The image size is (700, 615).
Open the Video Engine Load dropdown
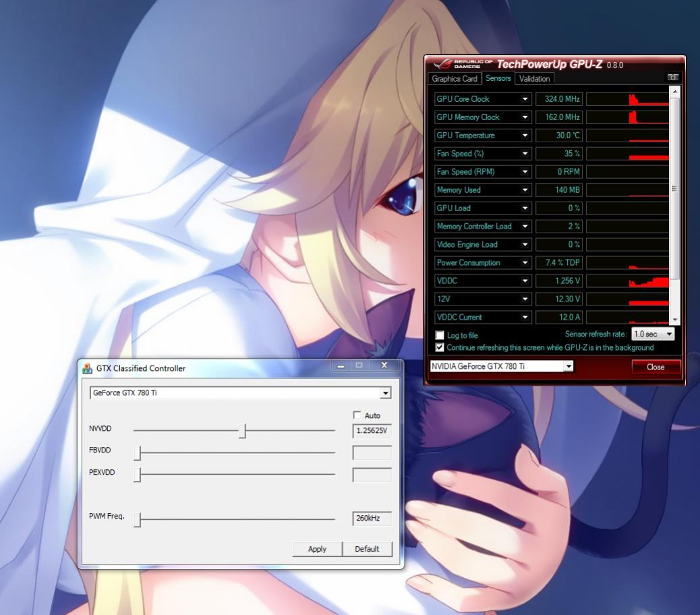(x=525, y=245)
